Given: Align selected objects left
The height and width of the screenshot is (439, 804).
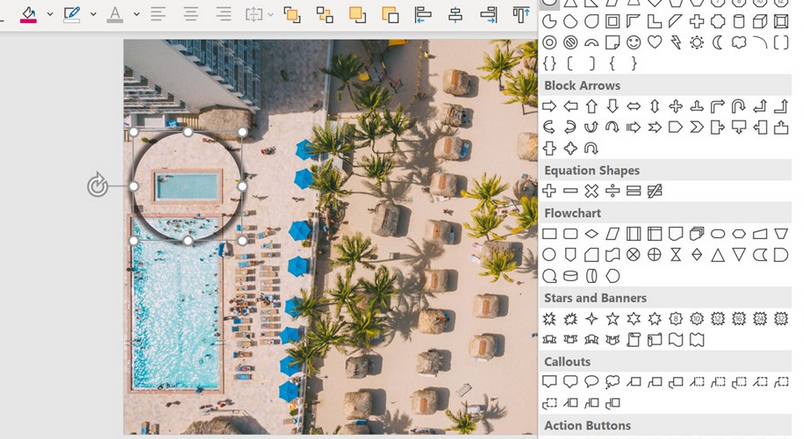Looking at the screenshot, I should tap(423, 15).
